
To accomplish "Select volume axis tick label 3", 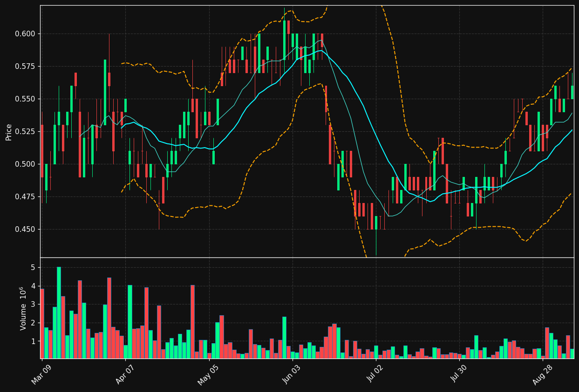I will [x=33, y=304].
